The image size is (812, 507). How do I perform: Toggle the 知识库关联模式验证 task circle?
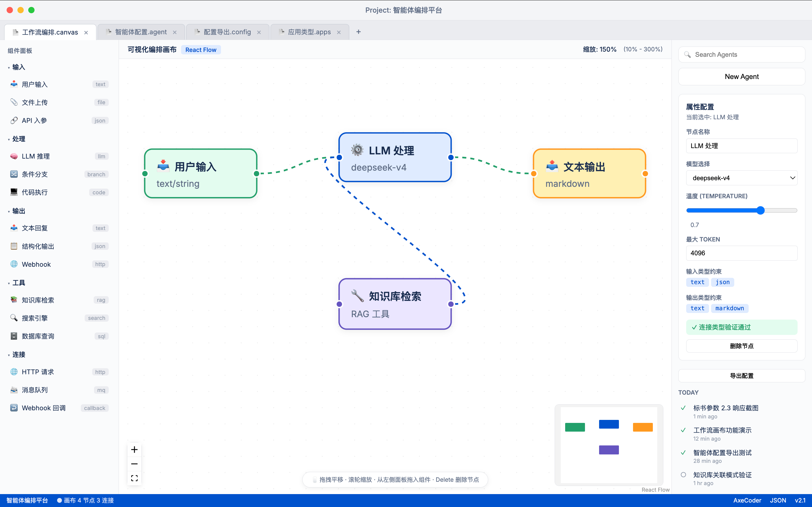pyautogui.click(x=683, y=475)
